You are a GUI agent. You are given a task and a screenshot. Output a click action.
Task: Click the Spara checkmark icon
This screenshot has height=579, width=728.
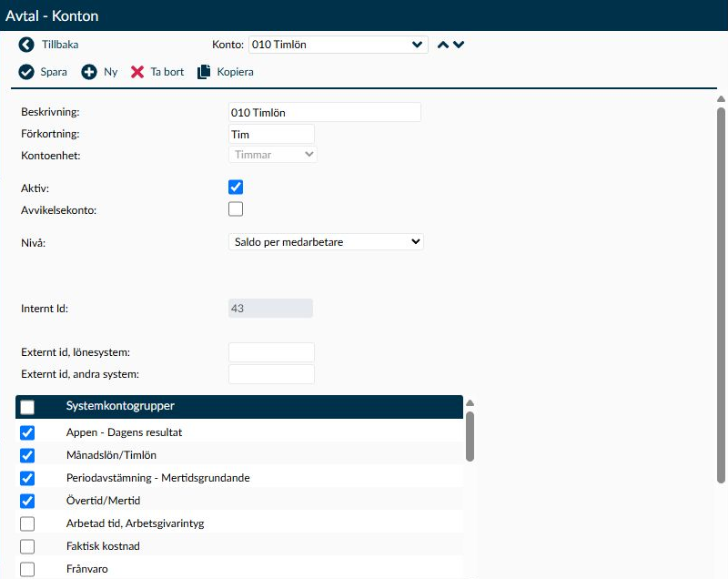(26, 72)
